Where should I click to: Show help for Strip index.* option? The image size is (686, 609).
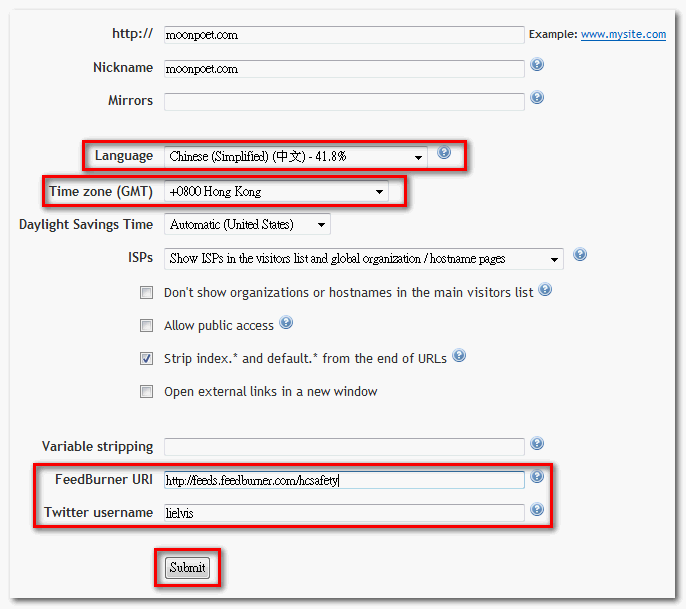click(x=459, y=356)
